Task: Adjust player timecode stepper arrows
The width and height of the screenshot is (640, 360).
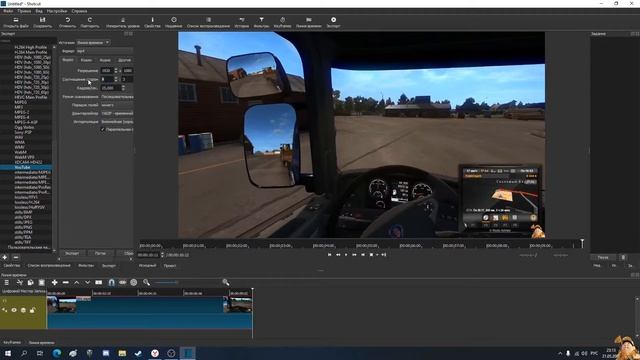Action: click(162, 255)
